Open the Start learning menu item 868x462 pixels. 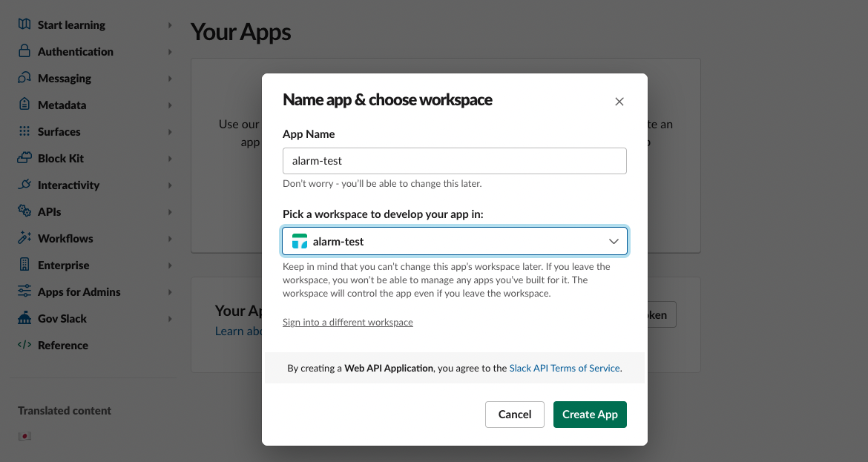pyautogui.click(x=71, y=25)
